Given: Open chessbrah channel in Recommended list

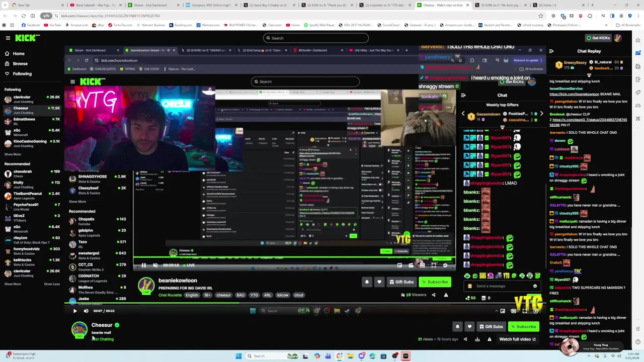Looking at the screenshot, I should [x=32, y=173].
